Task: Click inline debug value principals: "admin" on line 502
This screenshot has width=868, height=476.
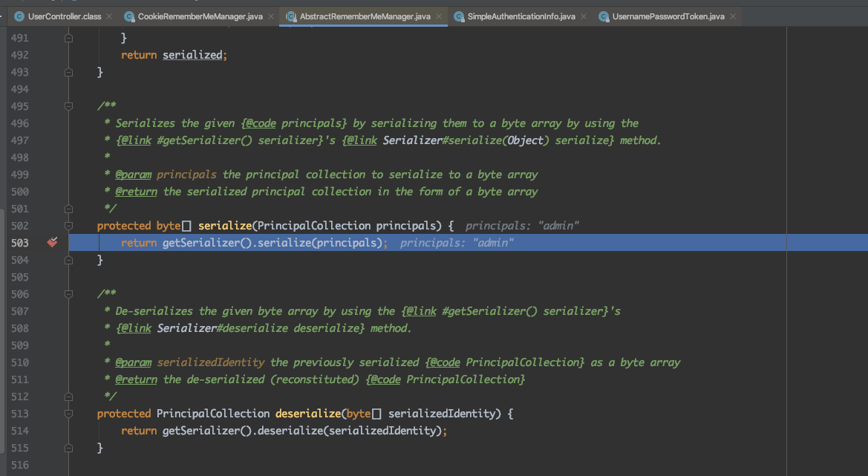Action: tap(522, 226)
